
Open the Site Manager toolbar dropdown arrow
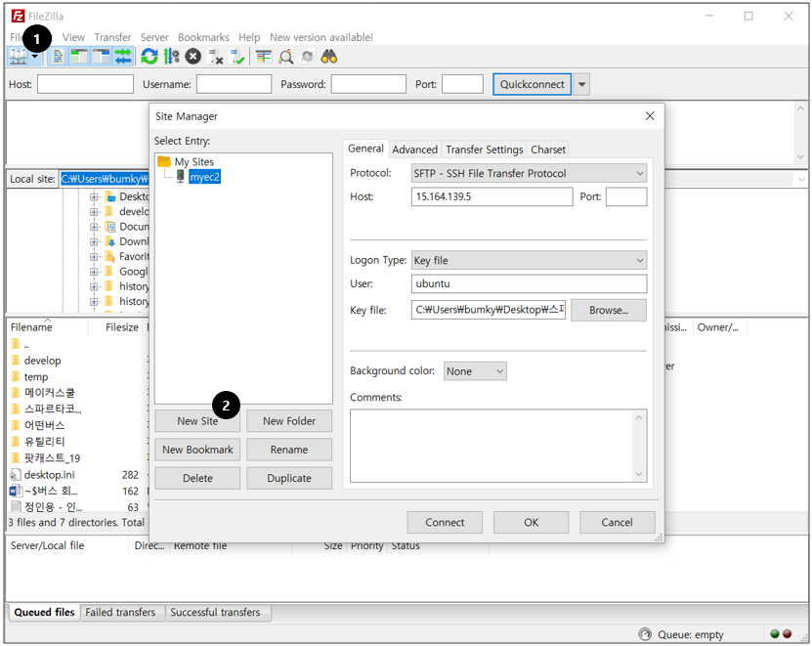(x=35, y=57)
